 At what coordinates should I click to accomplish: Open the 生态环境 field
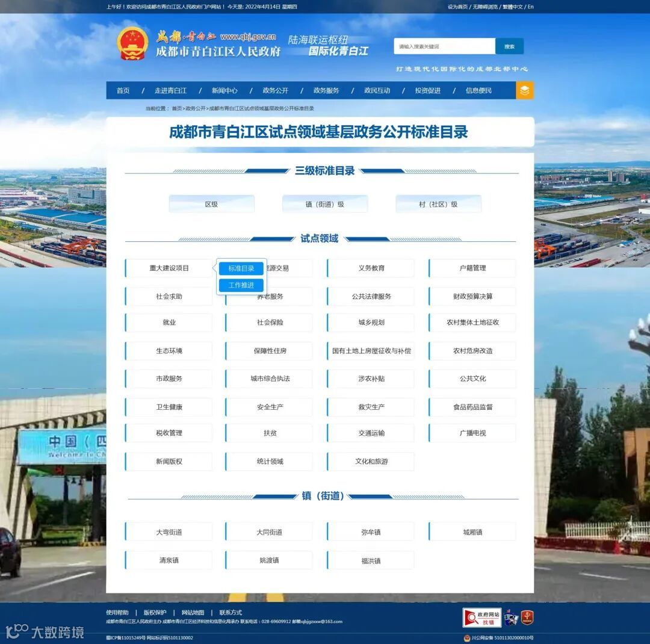[x=169, y=351]
